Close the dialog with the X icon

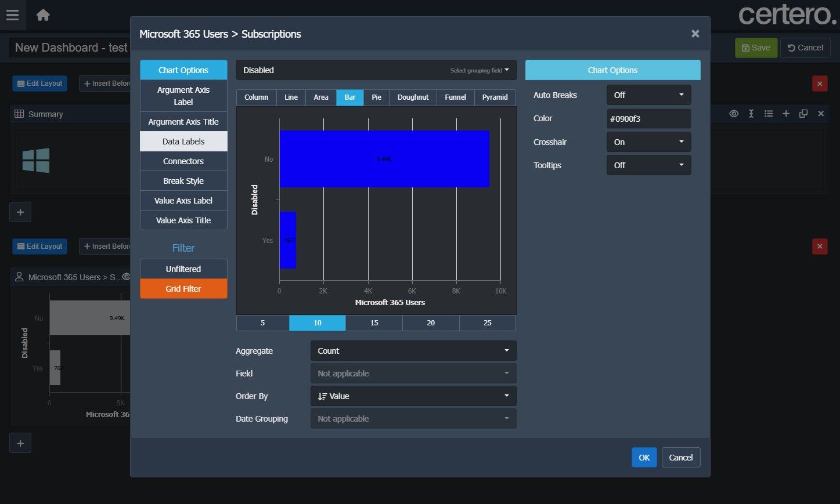[x=695, y=34]
